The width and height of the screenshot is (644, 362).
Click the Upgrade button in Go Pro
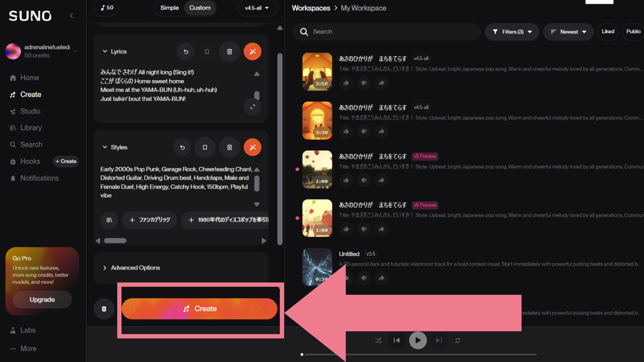click(42, 300)
